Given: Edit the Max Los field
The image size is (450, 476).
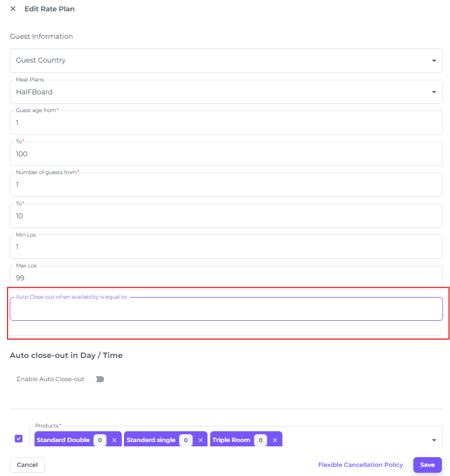Looking at the screenshot, I should pos(226,278).
